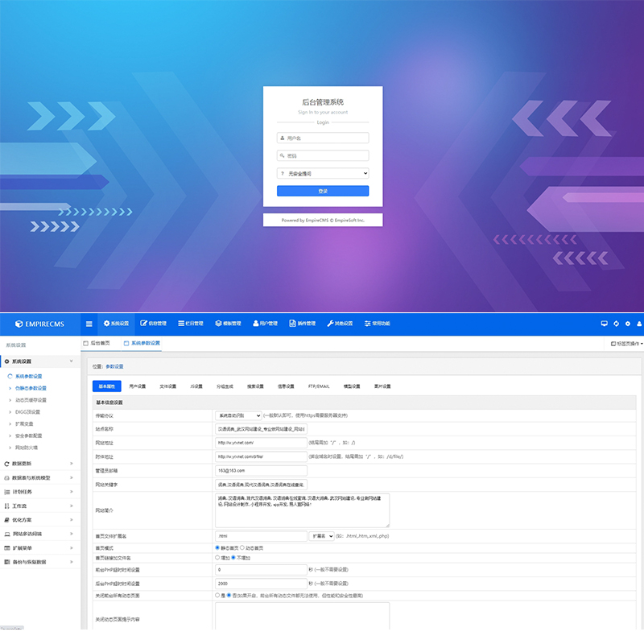Open the 扩展名 extension dropdown
This screenshot has width=644, height=644.
tap(321, 536)
